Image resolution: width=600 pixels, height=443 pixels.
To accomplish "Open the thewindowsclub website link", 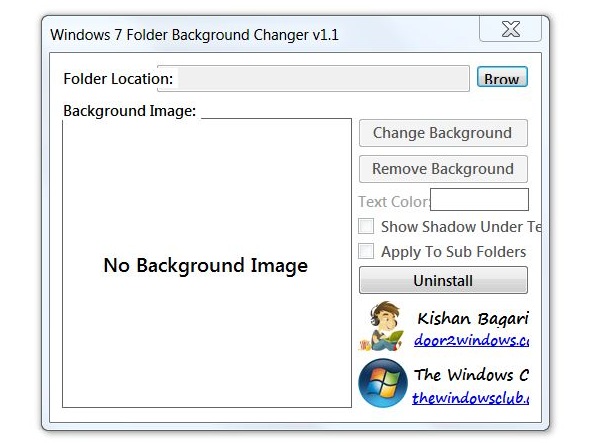I will [x=471, y=398].
